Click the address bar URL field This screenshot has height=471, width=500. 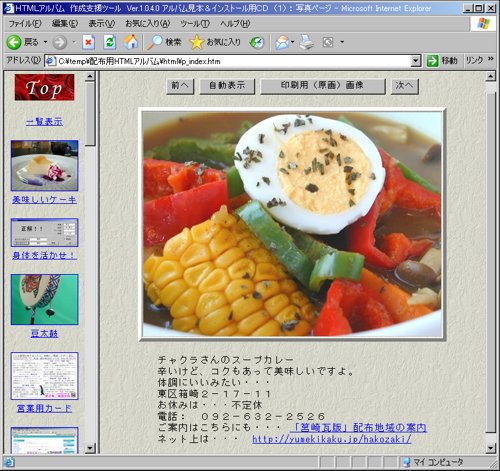click(x=233, y=61)
